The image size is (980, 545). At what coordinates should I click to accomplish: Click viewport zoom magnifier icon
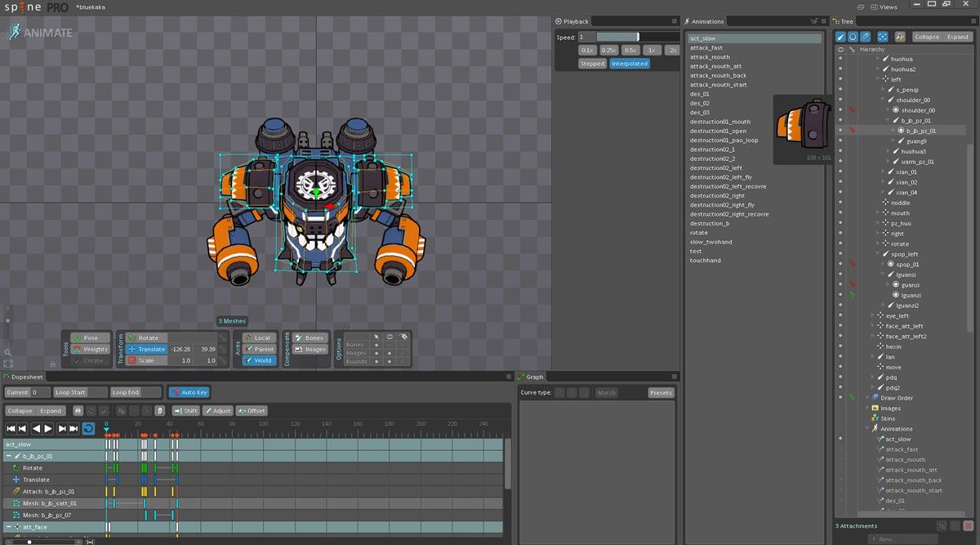tap(7, 353)
